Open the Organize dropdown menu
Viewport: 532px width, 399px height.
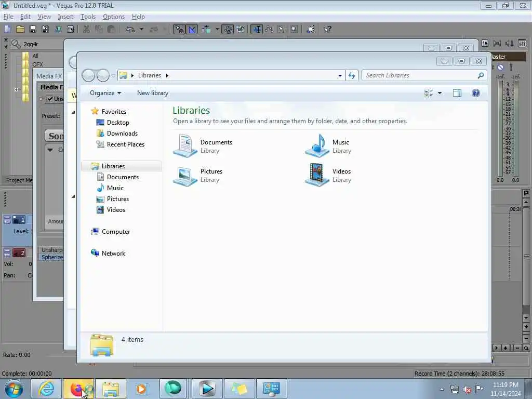pos(105,93)
